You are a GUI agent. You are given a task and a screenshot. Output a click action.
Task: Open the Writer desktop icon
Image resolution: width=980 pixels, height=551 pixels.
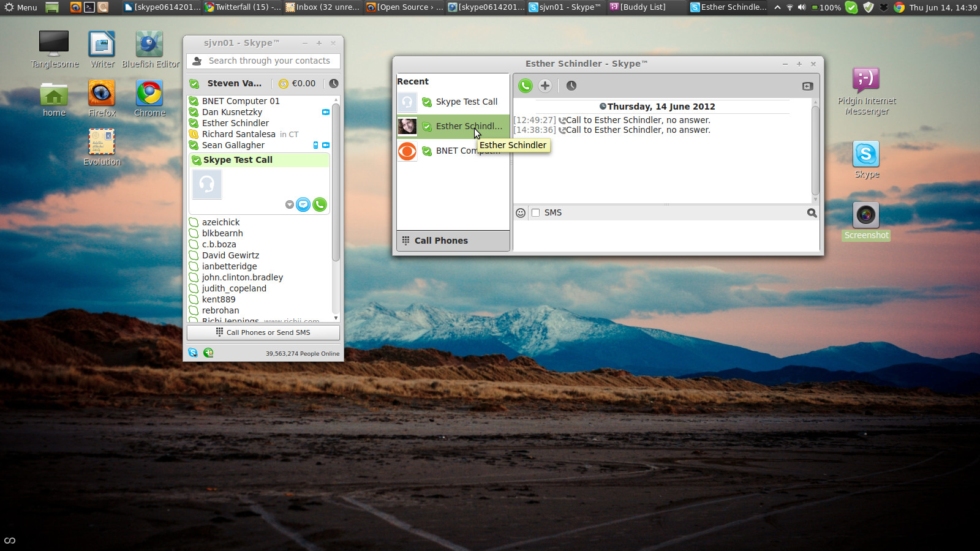tap(102, 50)
